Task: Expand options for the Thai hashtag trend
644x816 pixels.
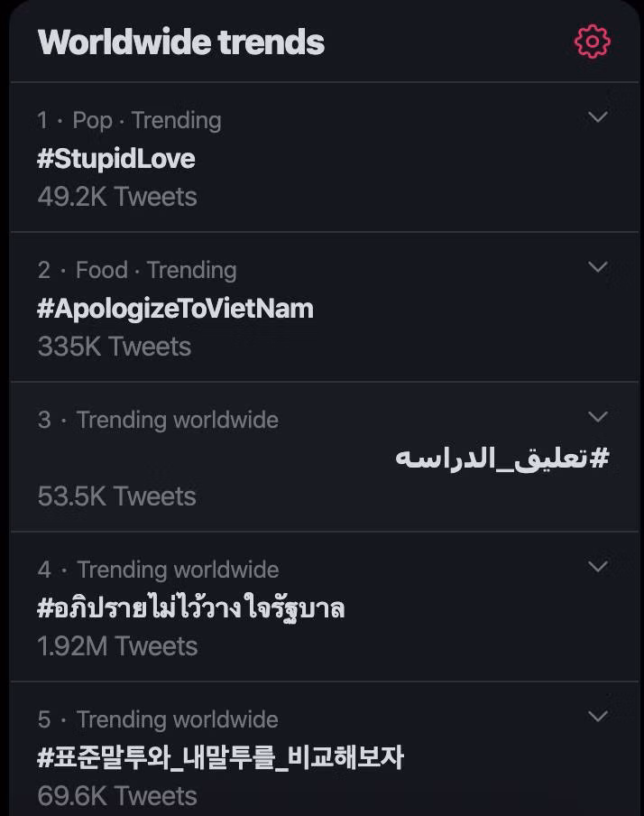Action: point(596,566)
